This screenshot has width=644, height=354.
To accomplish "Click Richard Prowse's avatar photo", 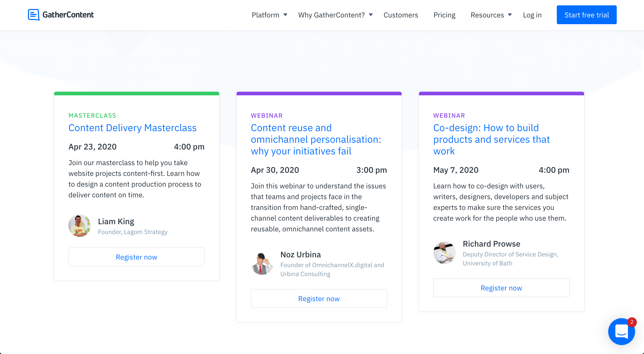I will (444, 253).
